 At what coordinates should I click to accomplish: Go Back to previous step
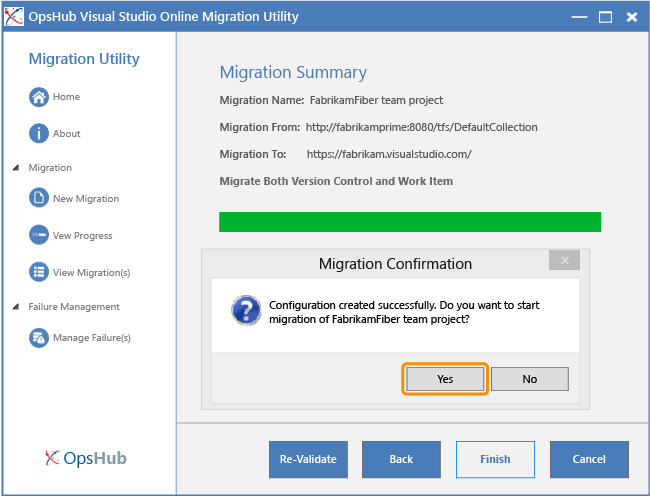pyautogui.click(x=401, y=459)
